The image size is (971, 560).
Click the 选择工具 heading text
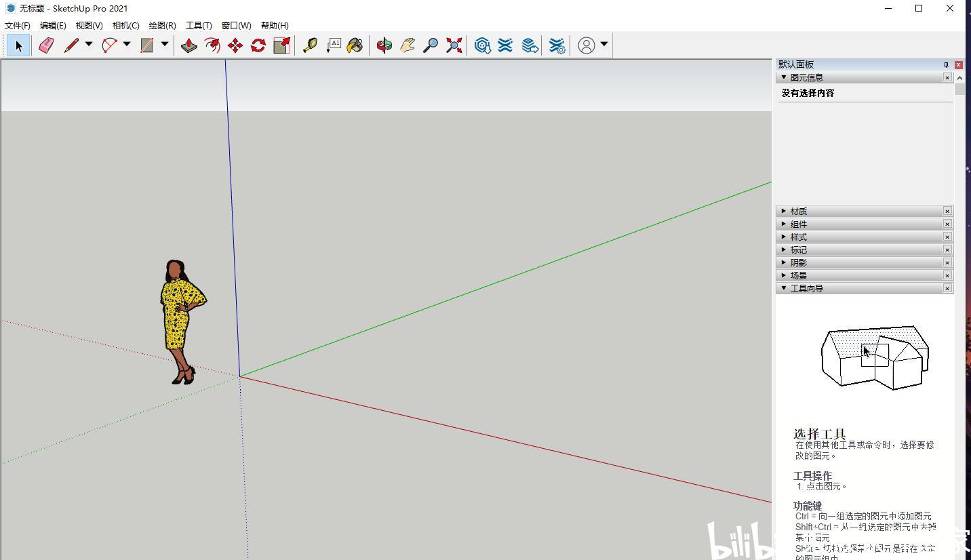[819, 434]
